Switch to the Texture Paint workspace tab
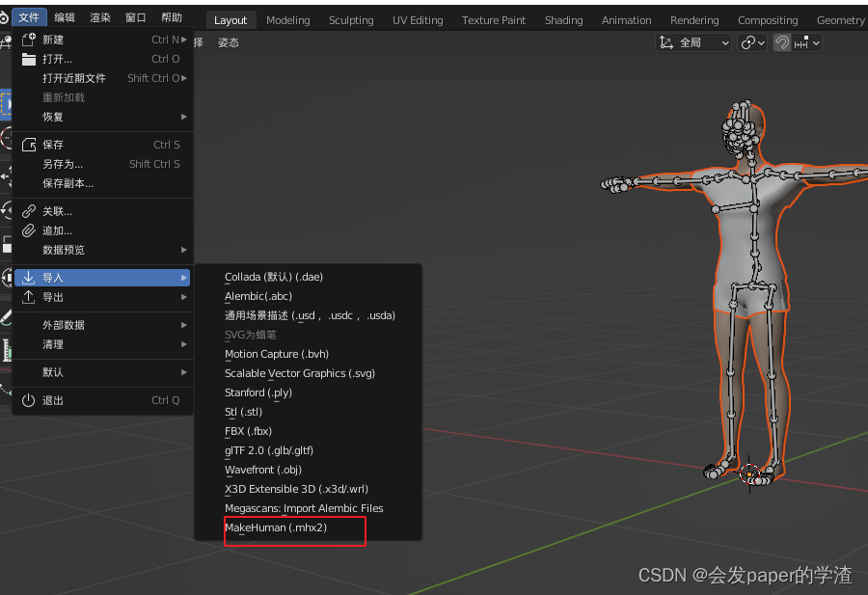Screen dimensions: 868x595 point(494,20)
